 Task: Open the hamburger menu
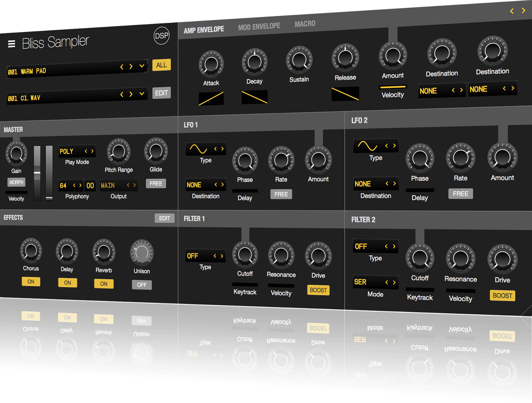coord(11,44)
